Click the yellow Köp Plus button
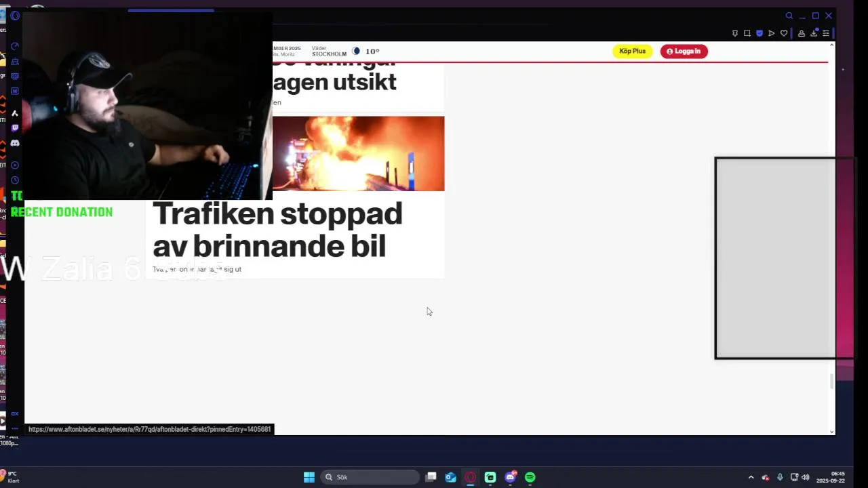This screenshot has height=488, width=868. coord(633,51)
